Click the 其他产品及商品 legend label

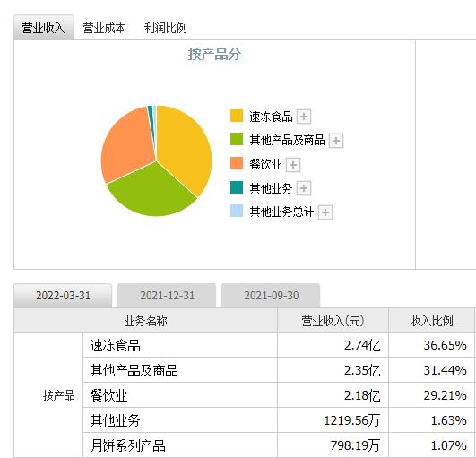tap(287, 140)
